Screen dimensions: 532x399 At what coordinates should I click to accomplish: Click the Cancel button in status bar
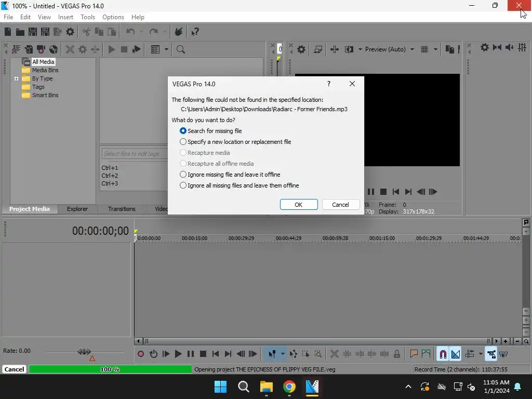point(14,369)
